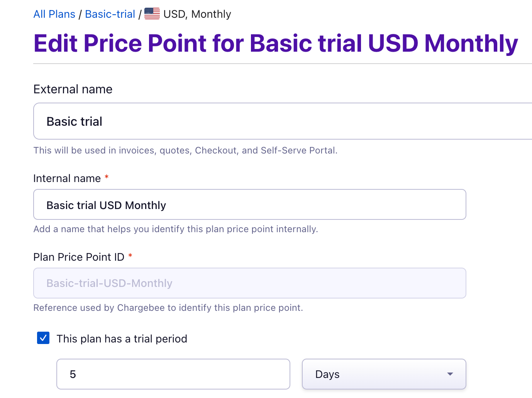Click the Chargebee reference help text
The width and height of the screenshot is (532, 398).
(168, 308)
